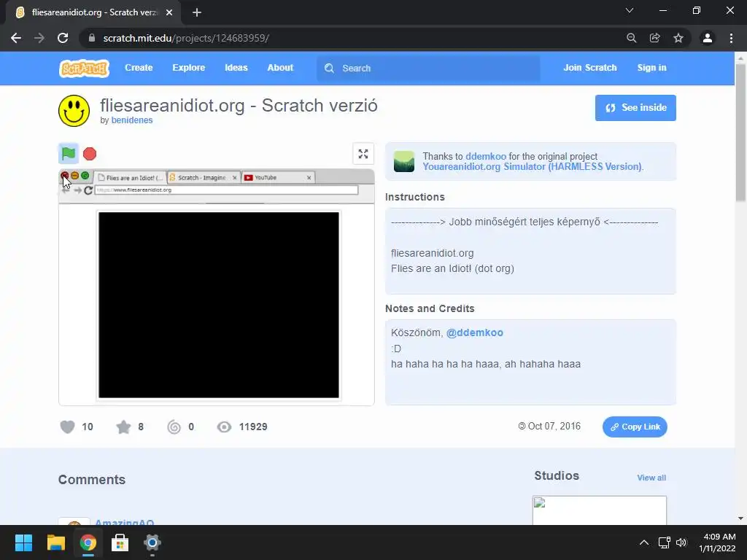The image size is (747, 560).
Task: Open Chrome zoom magnifier icon
Action: coord(631,38)
